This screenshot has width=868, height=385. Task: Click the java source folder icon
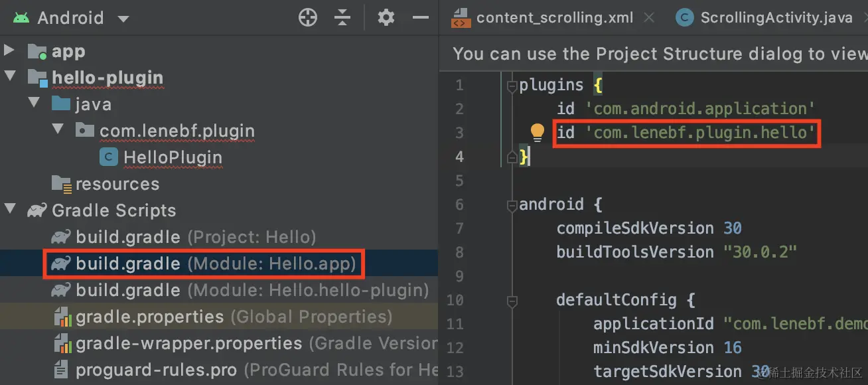point(61,104)
